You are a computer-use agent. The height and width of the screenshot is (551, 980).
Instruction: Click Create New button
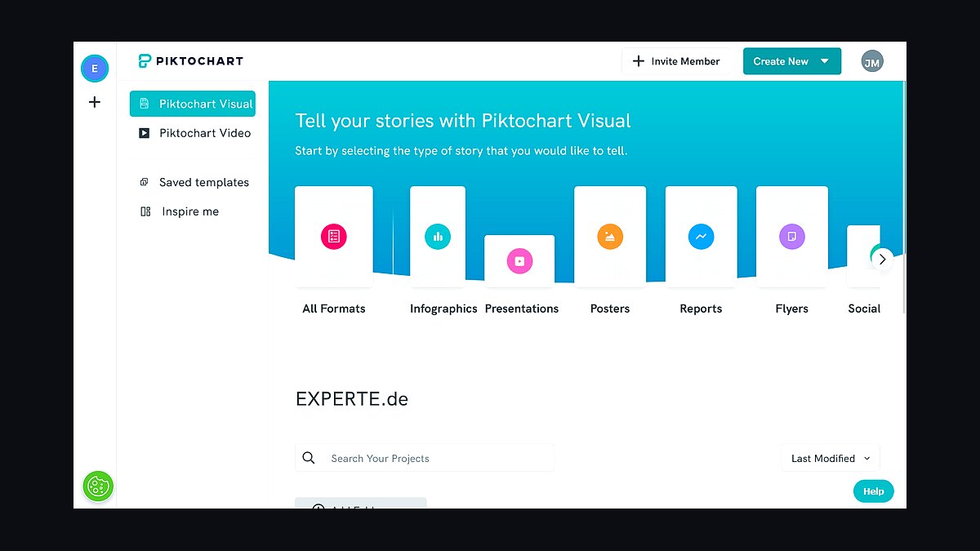(792, 61)
